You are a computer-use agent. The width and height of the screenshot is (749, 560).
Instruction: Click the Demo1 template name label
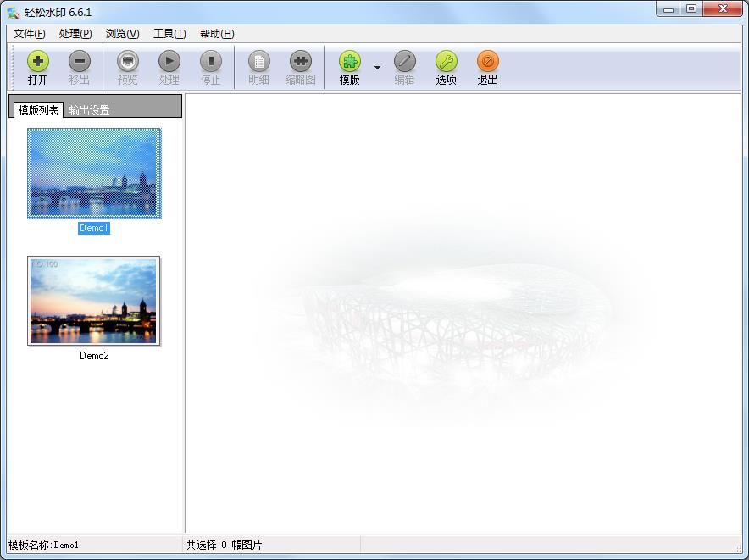click(x=93, y=228)
